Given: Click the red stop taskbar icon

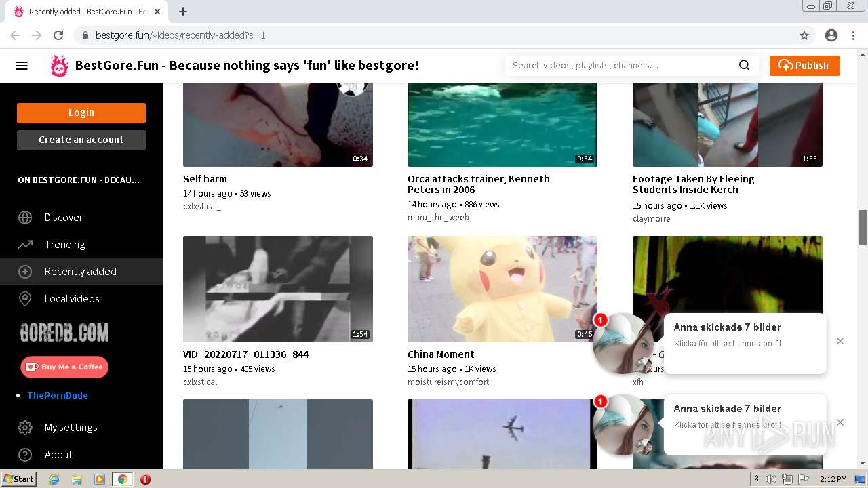Looking at the screenshot, I should [x=145, y=479].
